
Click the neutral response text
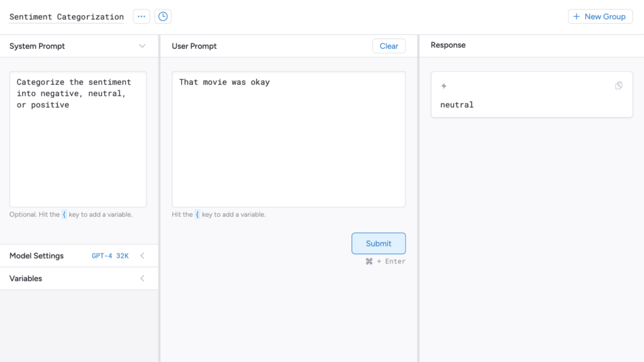[x=457, y=105]
